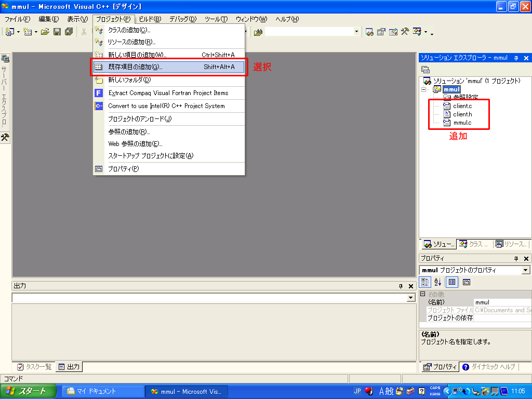Pin the Solution Explorer panel

(516, 58)
